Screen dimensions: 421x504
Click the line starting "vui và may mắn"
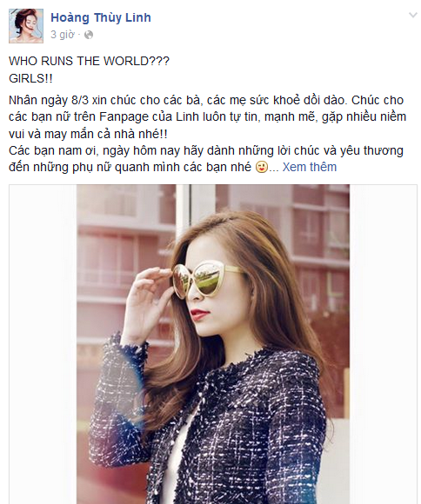tap(88, 134)
